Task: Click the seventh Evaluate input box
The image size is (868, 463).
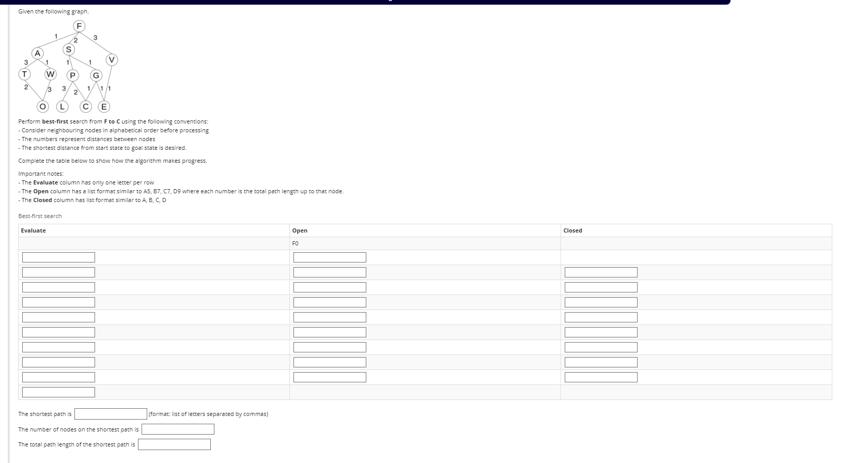Action: point(58,347)
